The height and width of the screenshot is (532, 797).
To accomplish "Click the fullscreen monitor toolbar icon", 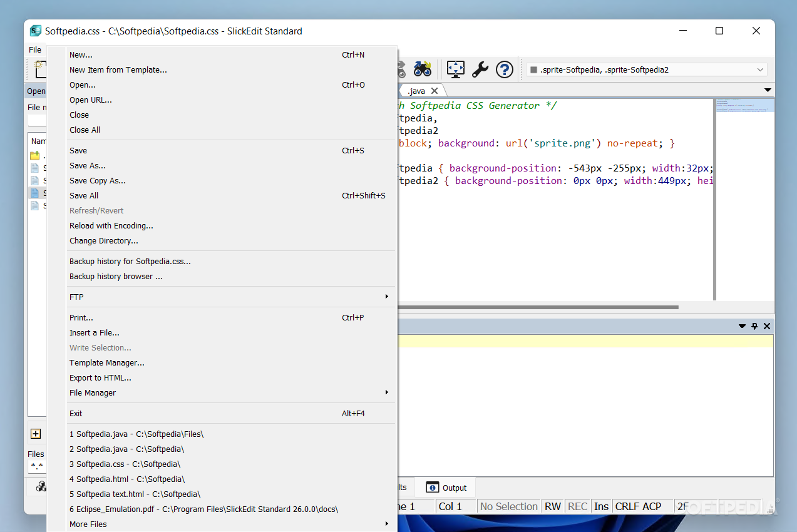I will (x=456, y=69).
